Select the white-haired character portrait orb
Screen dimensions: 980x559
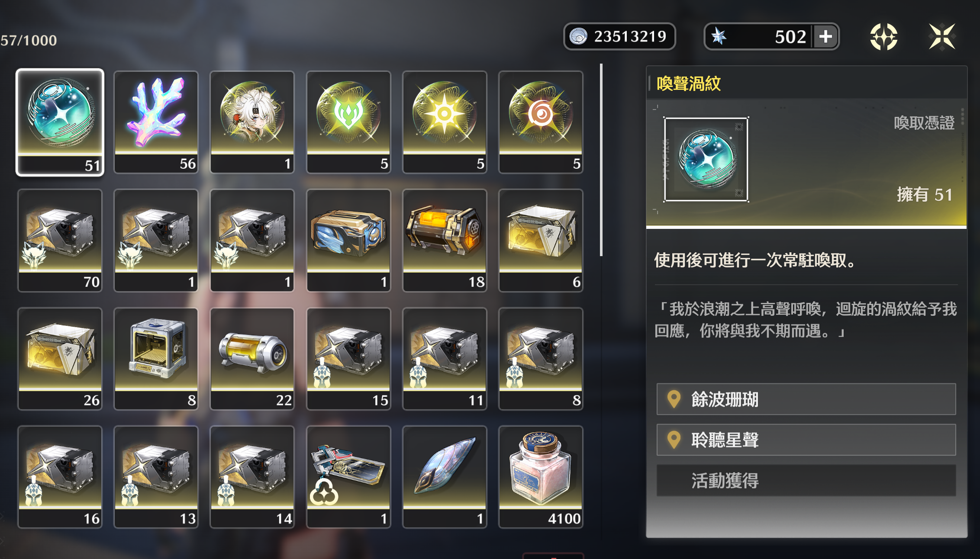[x=252, y=122]
